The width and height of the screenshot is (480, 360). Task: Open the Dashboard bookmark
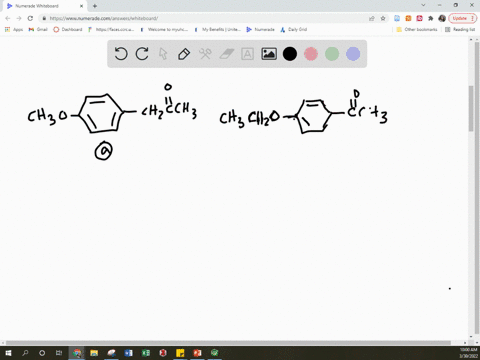68,29
